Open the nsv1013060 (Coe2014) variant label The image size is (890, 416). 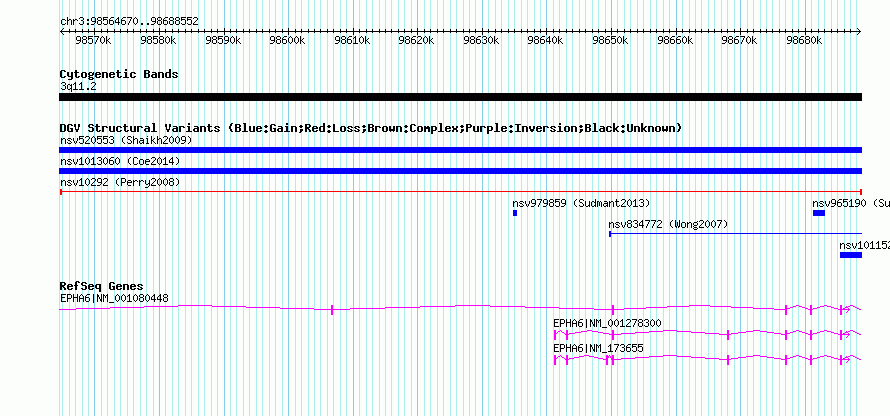point(120,161)
